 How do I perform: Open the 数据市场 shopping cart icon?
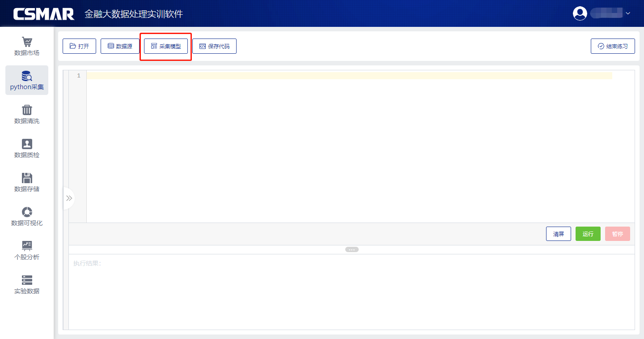[27, 42]
